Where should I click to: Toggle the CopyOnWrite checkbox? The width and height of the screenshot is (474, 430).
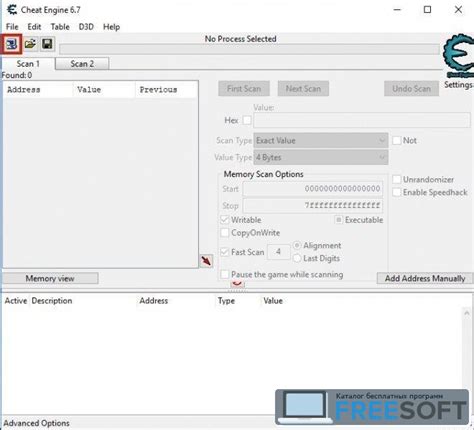(x=225, y=233)
